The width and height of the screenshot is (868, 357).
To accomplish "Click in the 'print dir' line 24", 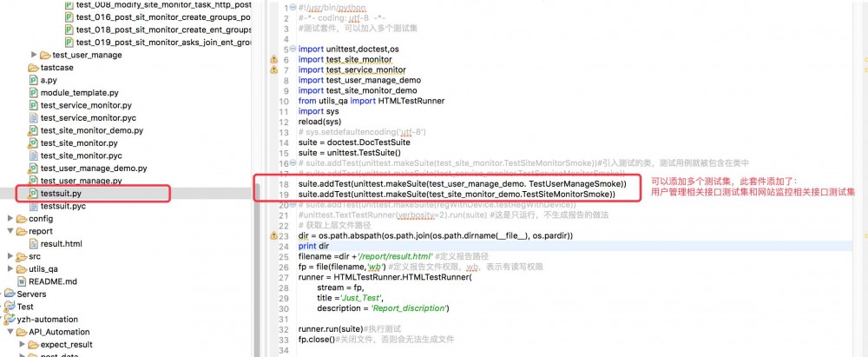I will click(x=313, y=246).
